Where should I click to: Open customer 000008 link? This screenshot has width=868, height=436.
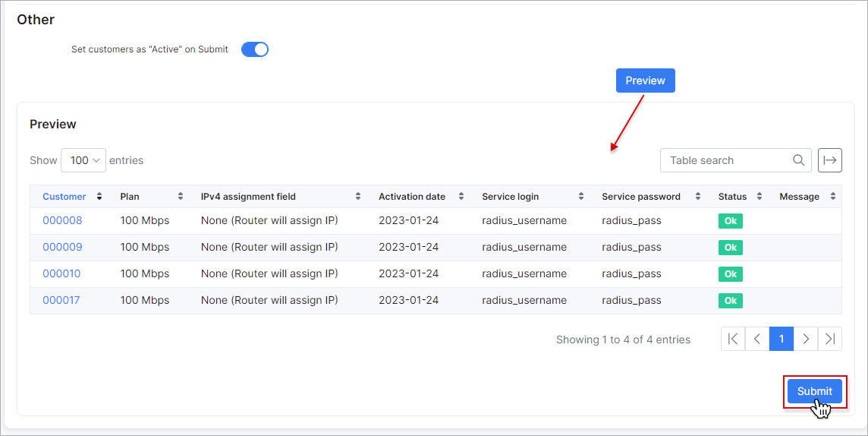[x=62, y=220]
